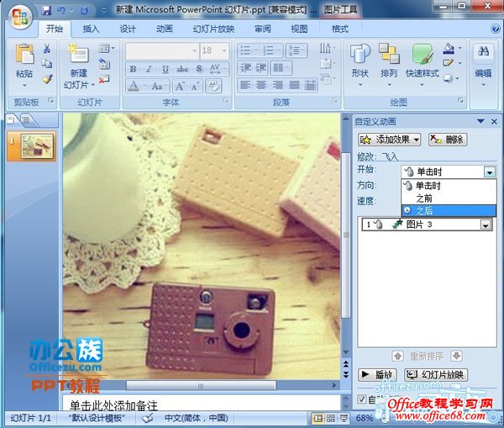Open the 插入 ribbon tab
Image resolution: width=504 pixels, height=428 pixels.
[91, 29]
